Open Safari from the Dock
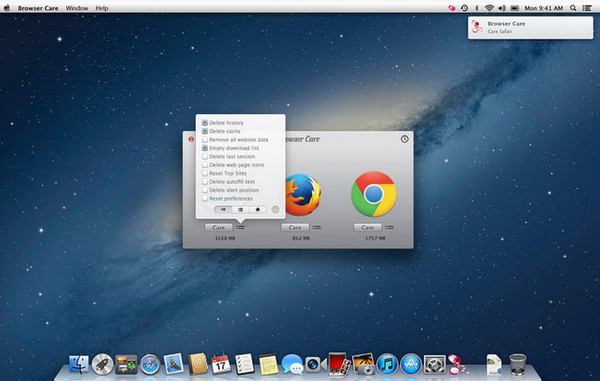The width and height of the screenshot is (600, 381). click(150, 364)
